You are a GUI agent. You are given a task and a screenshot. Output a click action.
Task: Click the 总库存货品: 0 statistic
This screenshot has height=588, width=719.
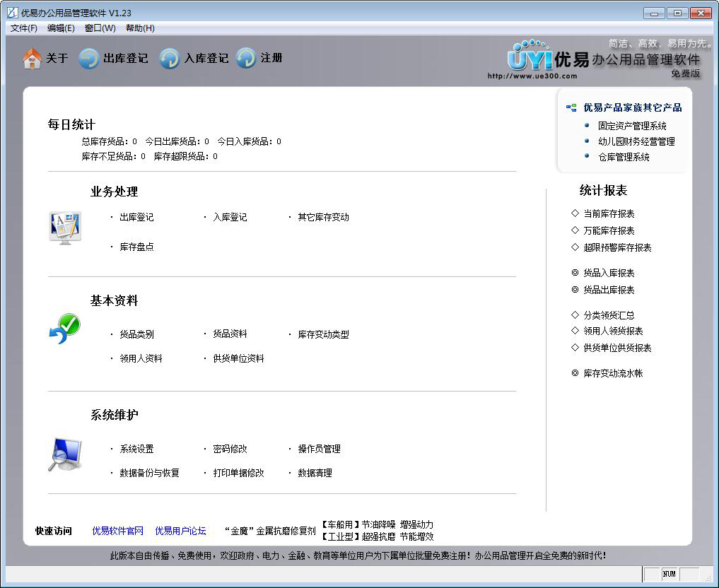tap(109, 141)
